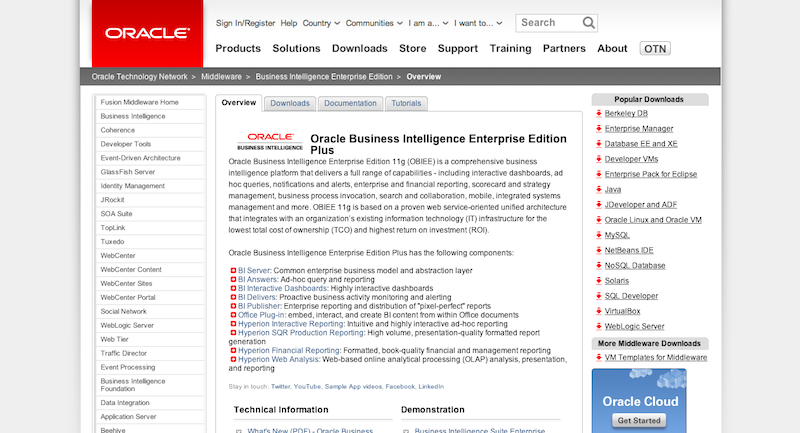
Task: Open the Training menu
Action: 510,48
